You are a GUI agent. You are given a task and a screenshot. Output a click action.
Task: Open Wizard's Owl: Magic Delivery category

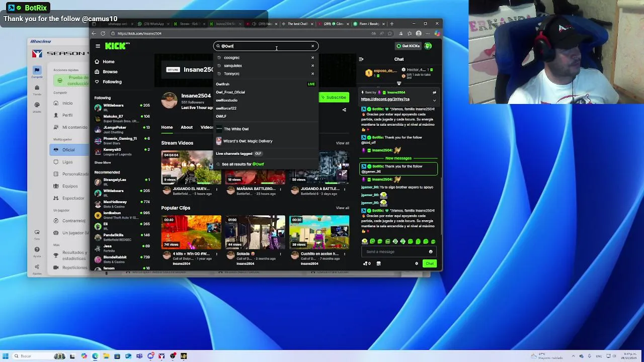click(266, 141)
